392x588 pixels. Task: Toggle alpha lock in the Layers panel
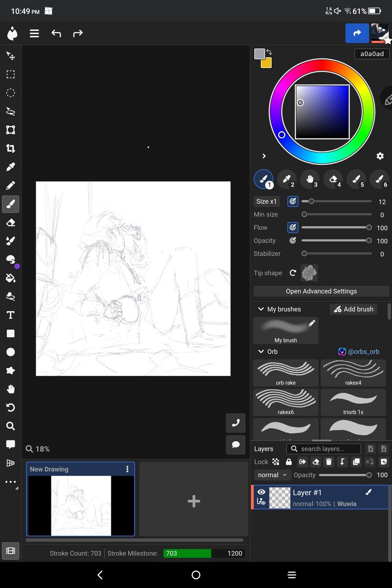coord(276,462)
